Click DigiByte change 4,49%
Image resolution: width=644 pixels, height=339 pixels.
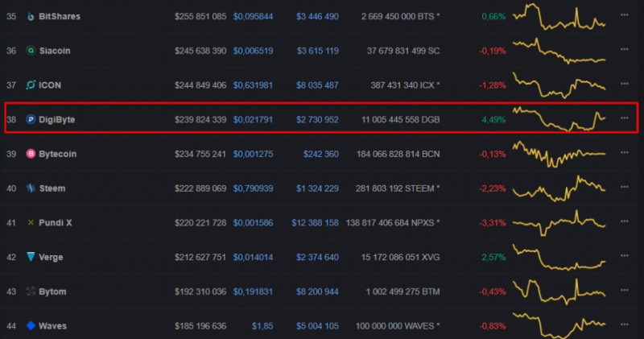pyautogui.click(x=493, y=119)
